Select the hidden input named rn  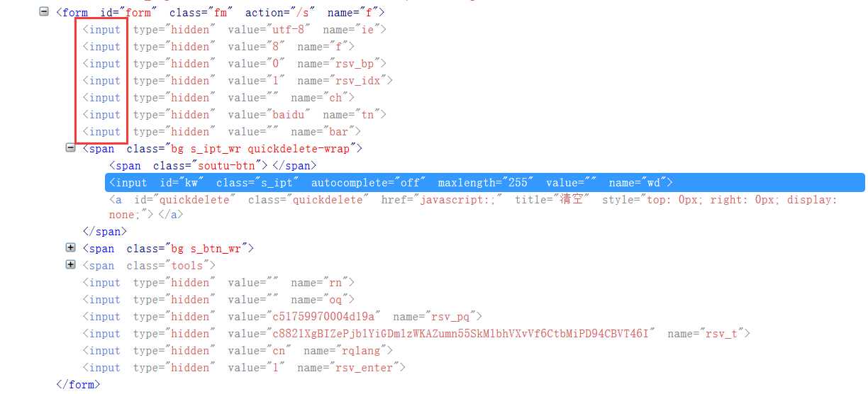coord(218,282)
